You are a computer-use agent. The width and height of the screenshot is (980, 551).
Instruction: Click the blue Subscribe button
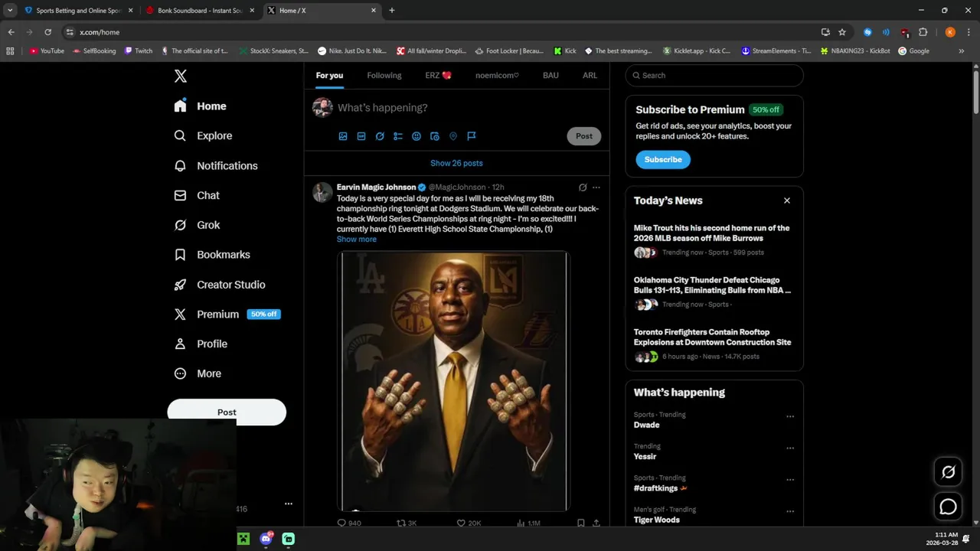[x=663, y=160]
